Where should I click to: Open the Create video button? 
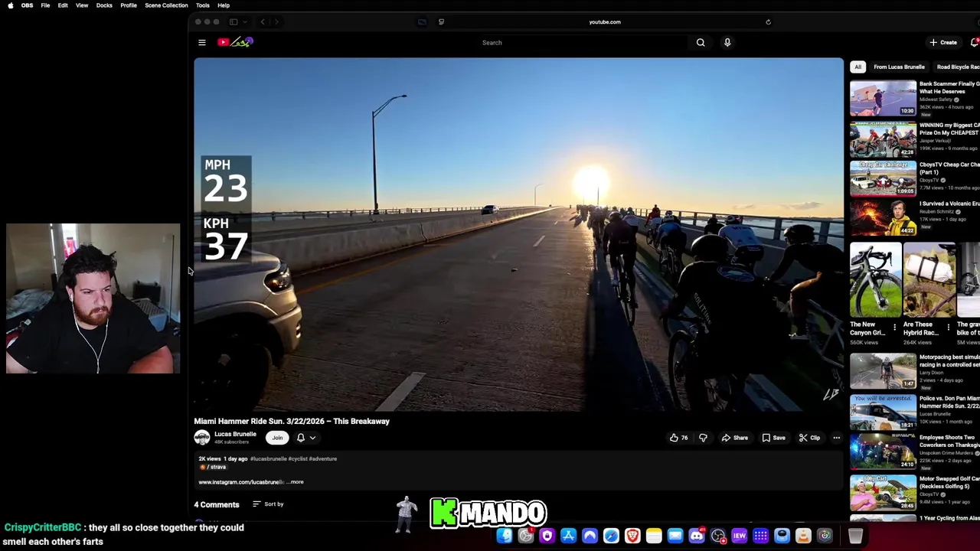coord(943,43)
